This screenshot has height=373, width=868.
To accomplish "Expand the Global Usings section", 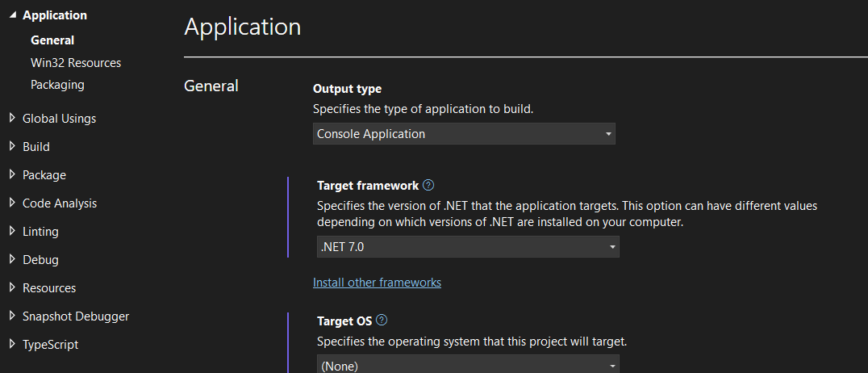I will [x=12, y=118].
